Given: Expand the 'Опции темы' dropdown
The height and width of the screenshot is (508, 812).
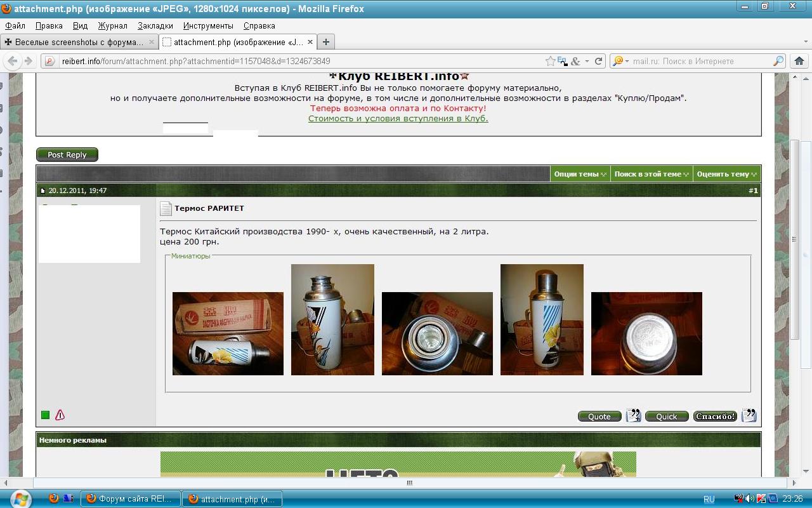Looking at the screenshot, I should click(580, 174).
